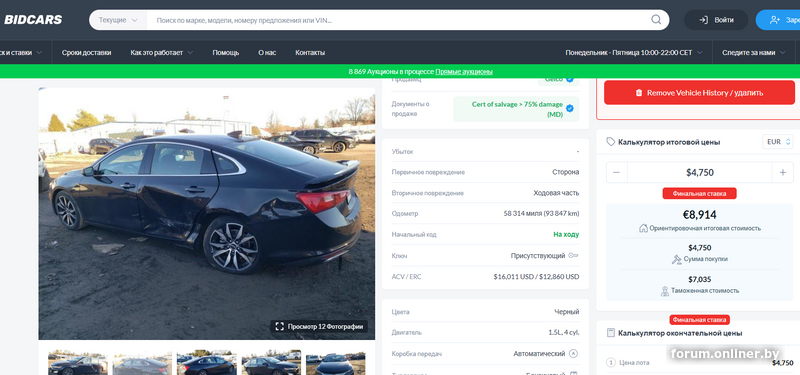800x375 pixels.
Task: Select the second thumbnail under the main photo
Action: [142, 362]
